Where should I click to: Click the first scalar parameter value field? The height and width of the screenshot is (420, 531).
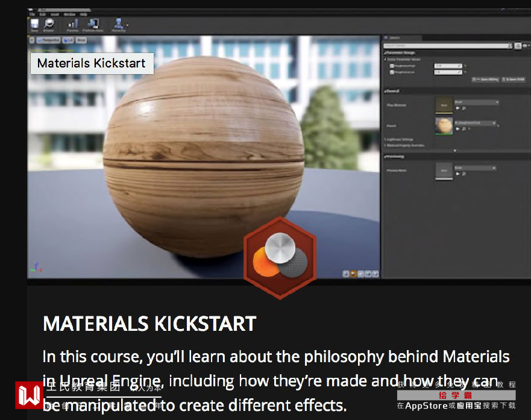point(448,66)
